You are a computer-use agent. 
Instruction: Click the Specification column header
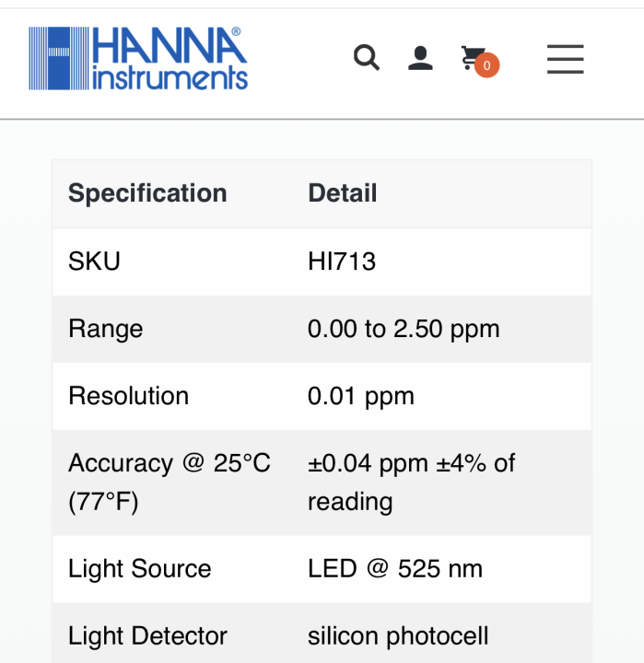(x=147, y=193)
